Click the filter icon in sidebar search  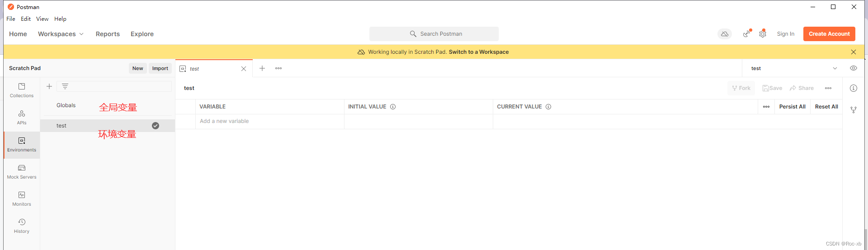click(65, 86)
